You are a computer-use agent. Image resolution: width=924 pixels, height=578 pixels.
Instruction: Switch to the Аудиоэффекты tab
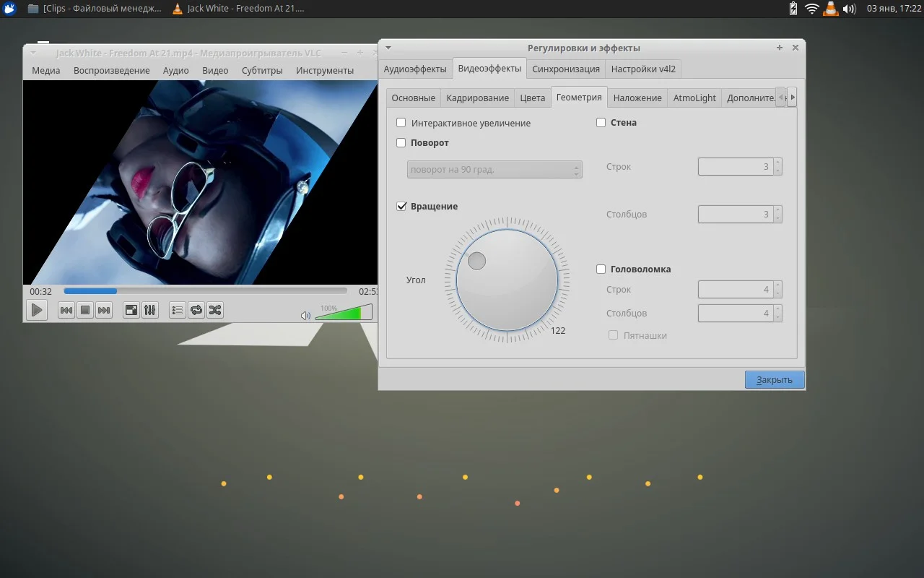pyautogui.click(x=415, y=69)
